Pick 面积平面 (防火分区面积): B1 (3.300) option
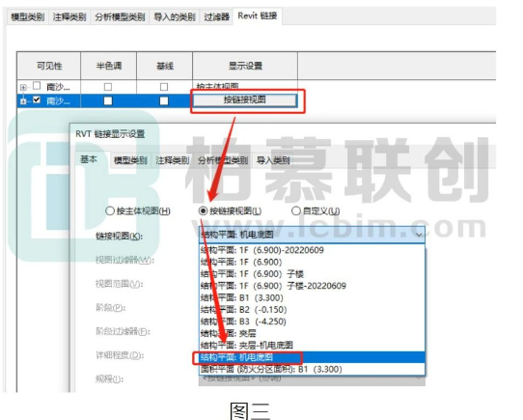Screen dimensions: 523x420 pos(312,369)
